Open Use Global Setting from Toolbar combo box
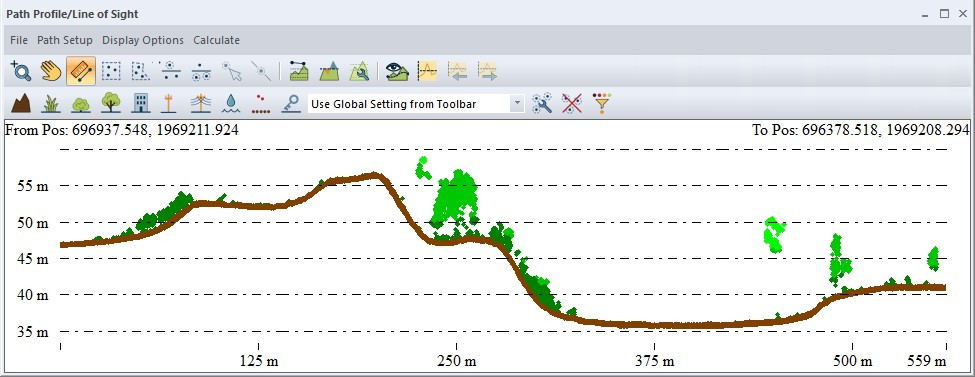Viewport: 975px width, 377px height. (x=416, y=105)
